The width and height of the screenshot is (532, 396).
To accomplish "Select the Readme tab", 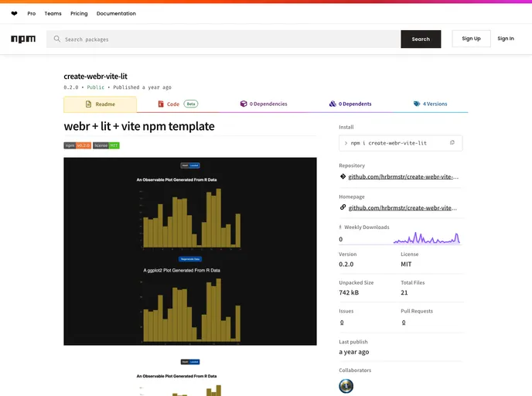I will point(100,104).
